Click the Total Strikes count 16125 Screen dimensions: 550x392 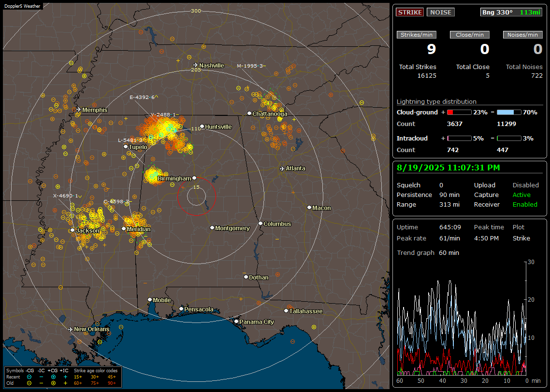427,76
